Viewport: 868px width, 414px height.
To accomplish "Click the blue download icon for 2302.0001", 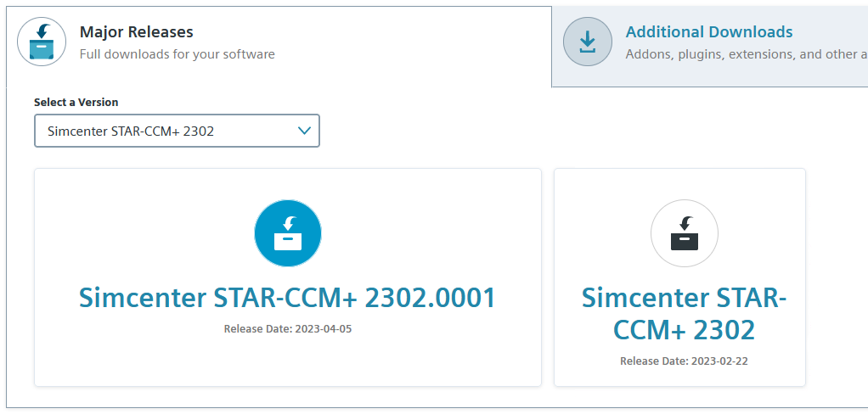I will click(288, 233).
